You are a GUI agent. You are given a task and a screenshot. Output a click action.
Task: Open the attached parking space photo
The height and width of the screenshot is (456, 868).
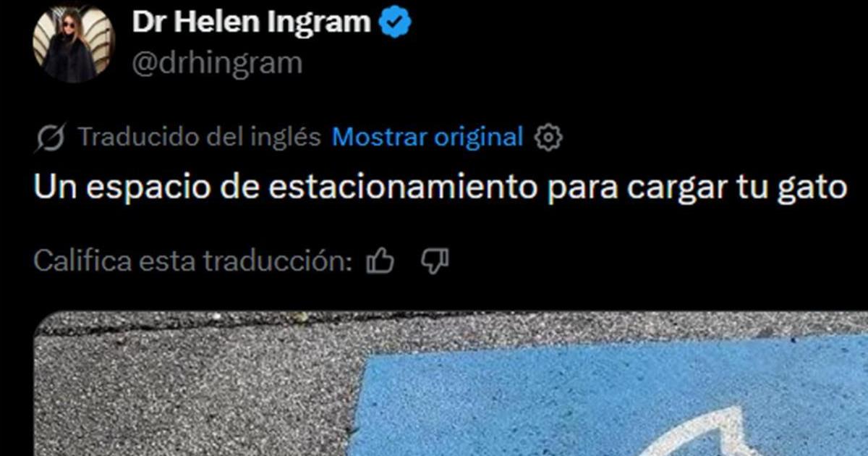click(451, 384)
